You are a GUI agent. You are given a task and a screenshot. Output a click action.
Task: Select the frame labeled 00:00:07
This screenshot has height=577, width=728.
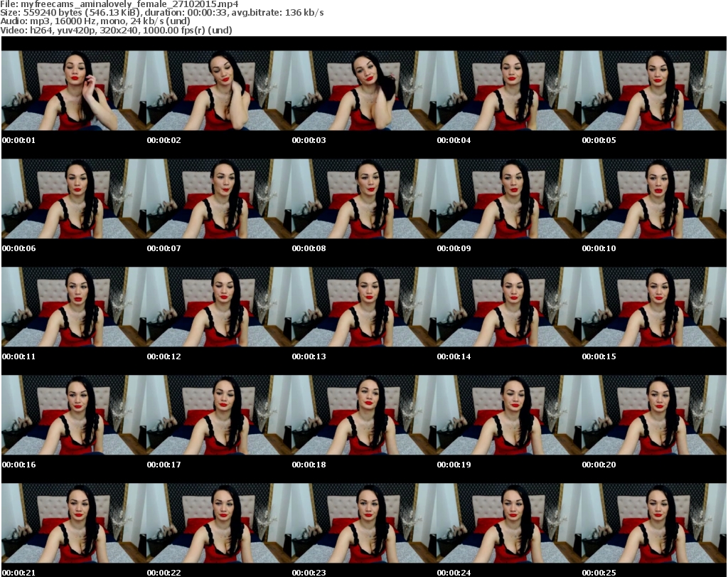pos(219,198)
